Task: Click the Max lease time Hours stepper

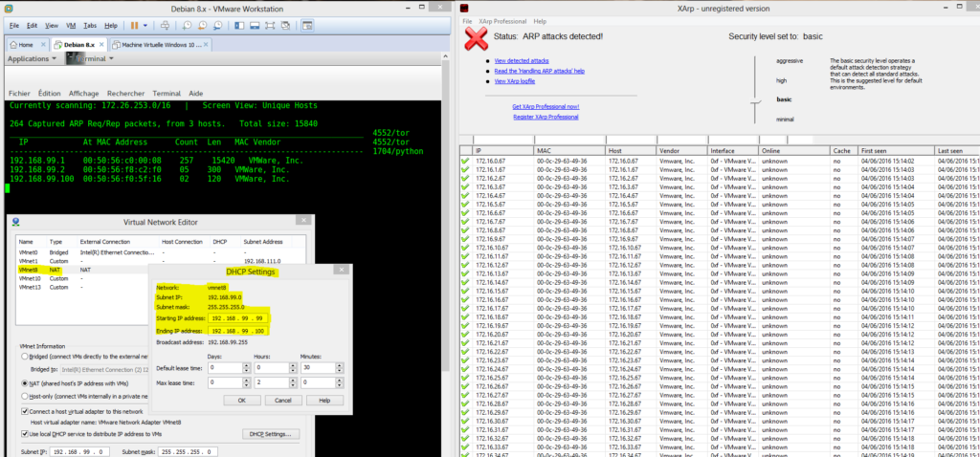Action: pyautogui.click(x=292, y=382)
